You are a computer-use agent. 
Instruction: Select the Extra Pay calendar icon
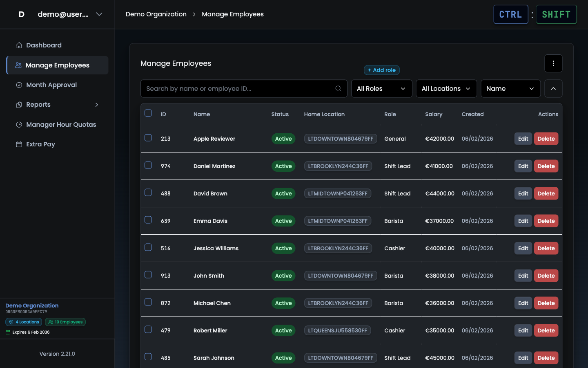pos(18,144)
